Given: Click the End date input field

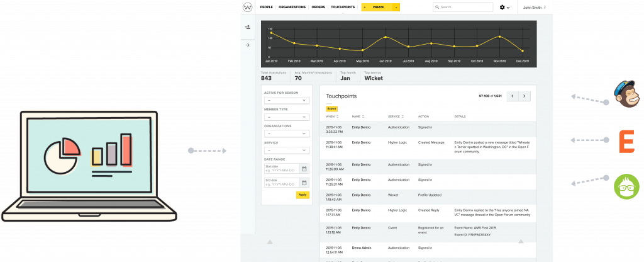Looking at the screenshot, I should click(x=282, y=183).
